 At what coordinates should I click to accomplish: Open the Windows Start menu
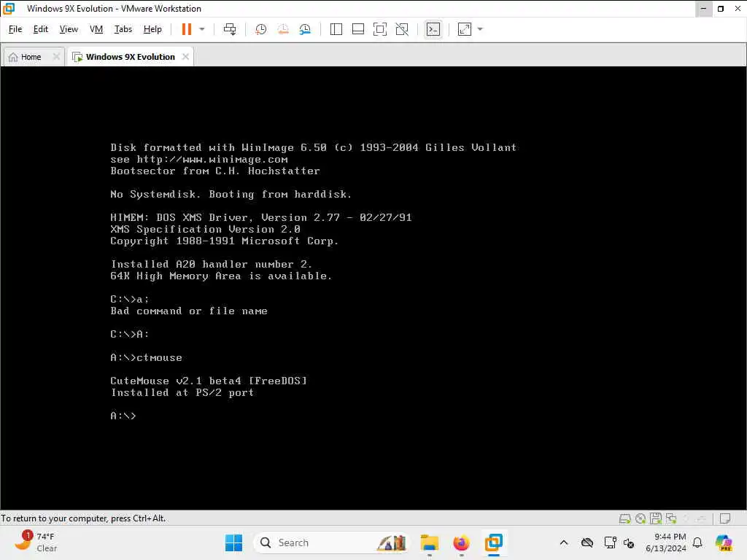(233, 542)
